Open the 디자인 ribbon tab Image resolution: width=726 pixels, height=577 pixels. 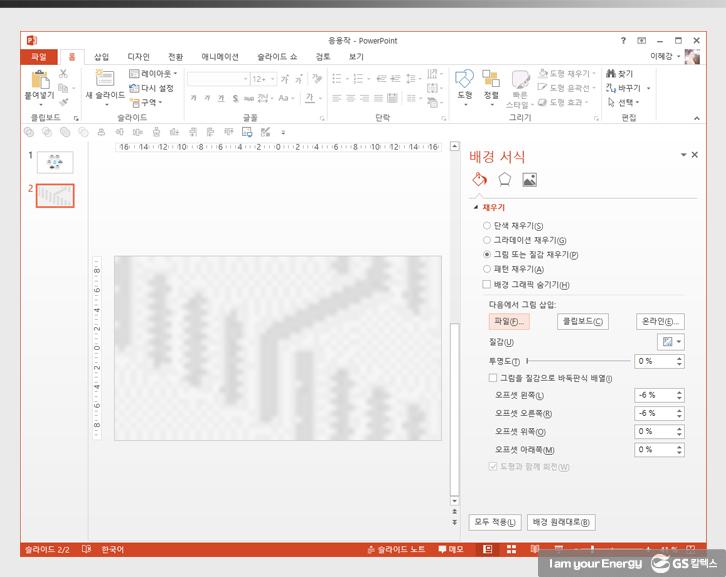point(138,57)
